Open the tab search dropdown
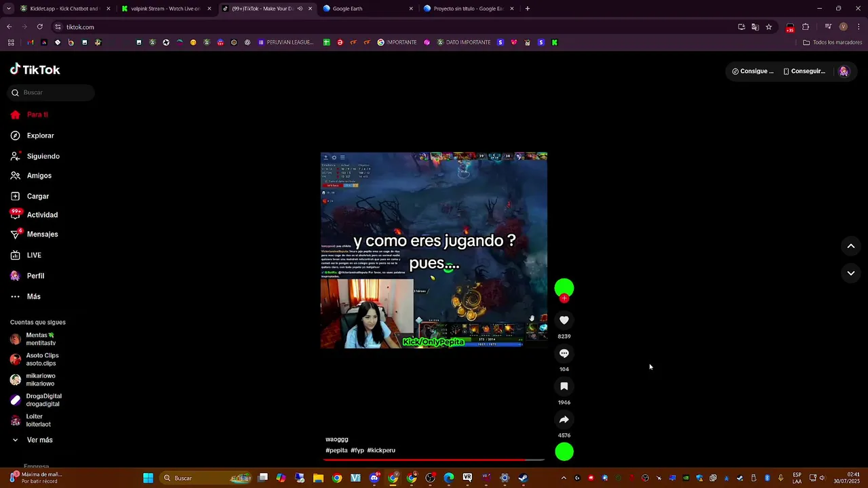Image resolution: width=868 pixels, height=488 pixels. tap(8, 9)
